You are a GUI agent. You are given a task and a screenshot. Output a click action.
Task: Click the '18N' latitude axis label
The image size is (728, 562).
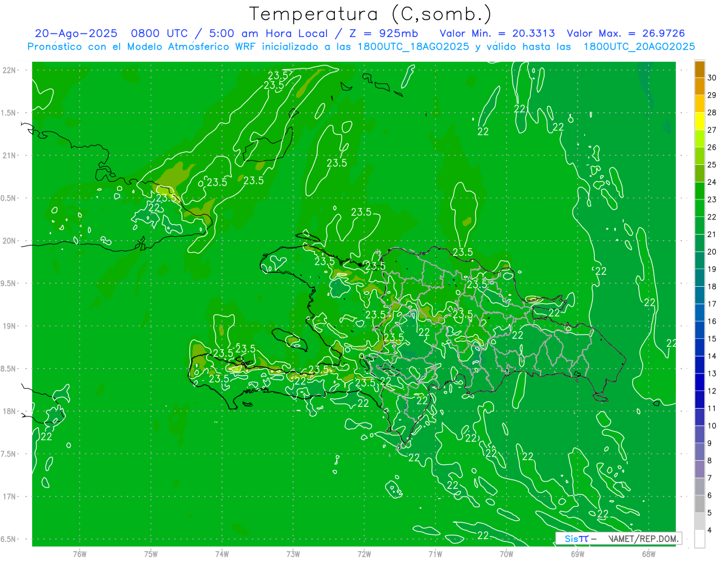click(x=9, y=412)
